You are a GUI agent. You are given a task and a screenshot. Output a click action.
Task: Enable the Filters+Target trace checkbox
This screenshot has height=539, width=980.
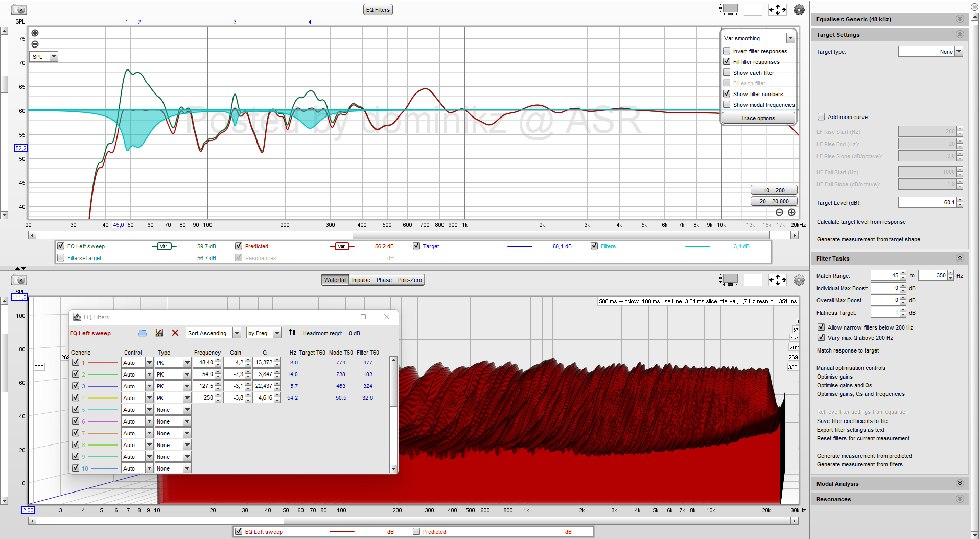61,257
